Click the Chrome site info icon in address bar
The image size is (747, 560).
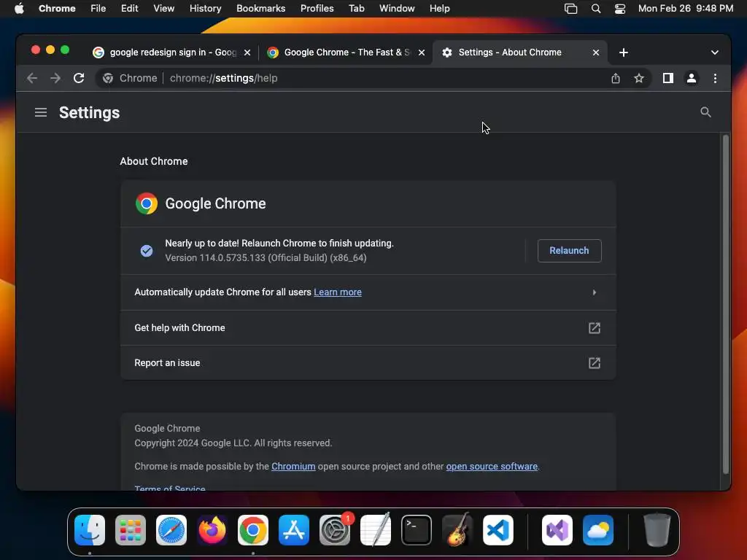[x=108, y=78]
